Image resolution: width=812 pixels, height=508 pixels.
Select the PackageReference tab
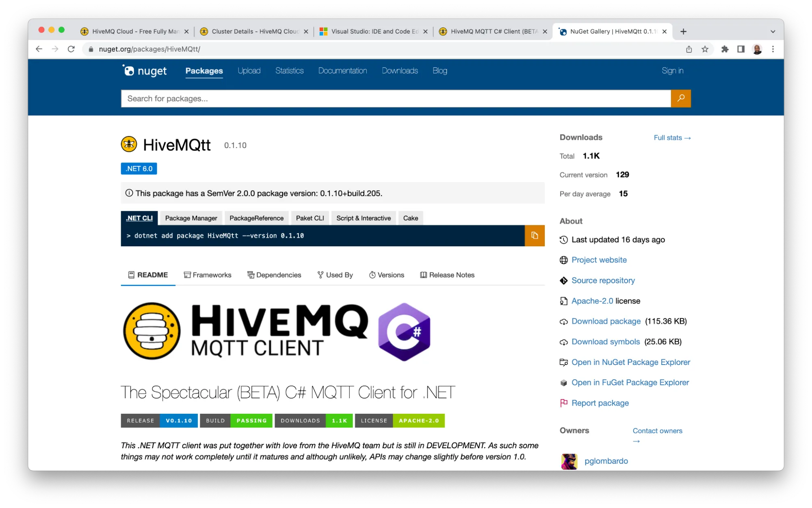click(x=256, y=218)
